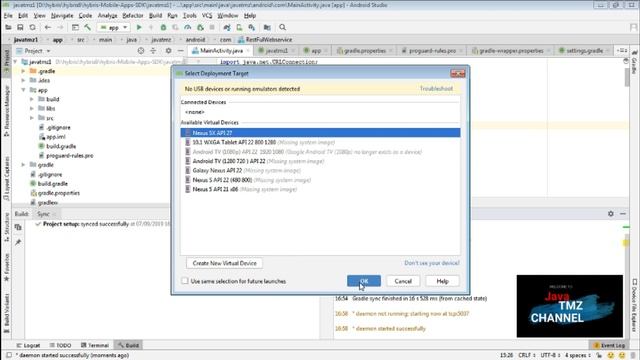The height and width of the screenshot is (360, 640).
Task: Open the AVD Manager icon
Action: (239, 27)
